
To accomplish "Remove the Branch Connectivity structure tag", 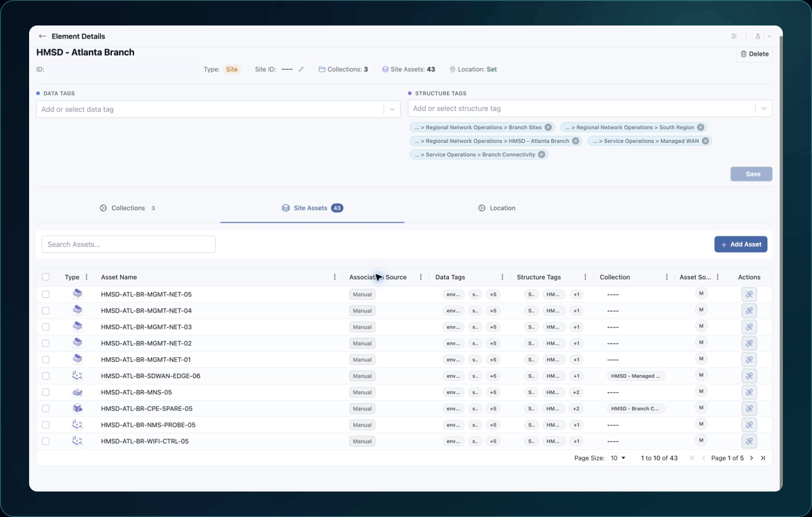I will (x=541, y=155).
